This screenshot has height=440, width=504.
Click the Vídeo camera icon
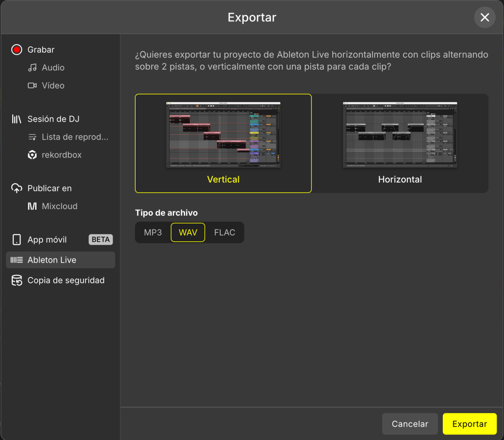(32, 86)
